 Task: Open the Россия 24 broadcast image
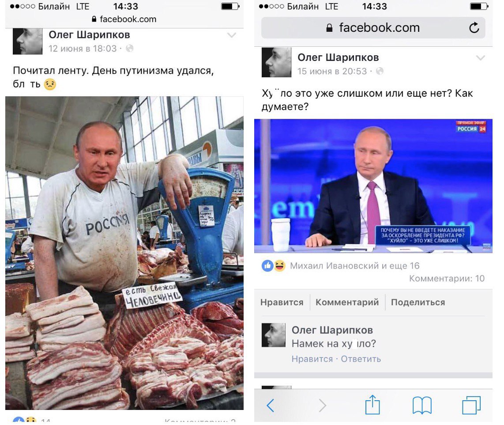pyautogui.click(x=373, y=186)
